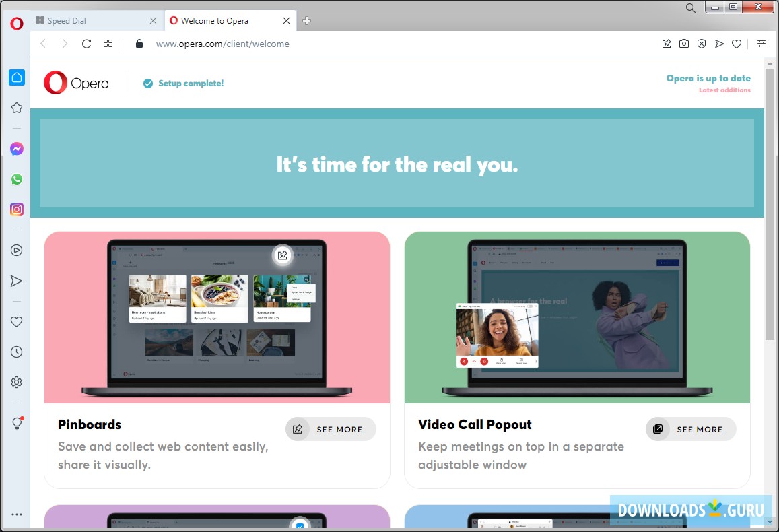Close the Speed Dial tab
The width and height of the screenshot is (779, 532).
pyautogui.click(x=153, y=21)
